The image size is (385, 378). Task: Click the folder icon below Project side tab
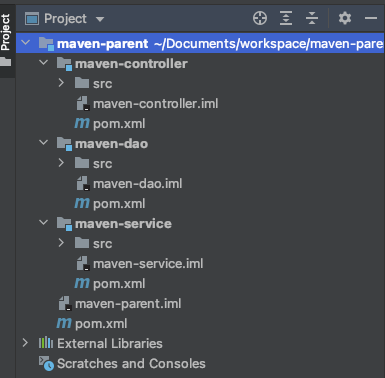tap(5, 61)
